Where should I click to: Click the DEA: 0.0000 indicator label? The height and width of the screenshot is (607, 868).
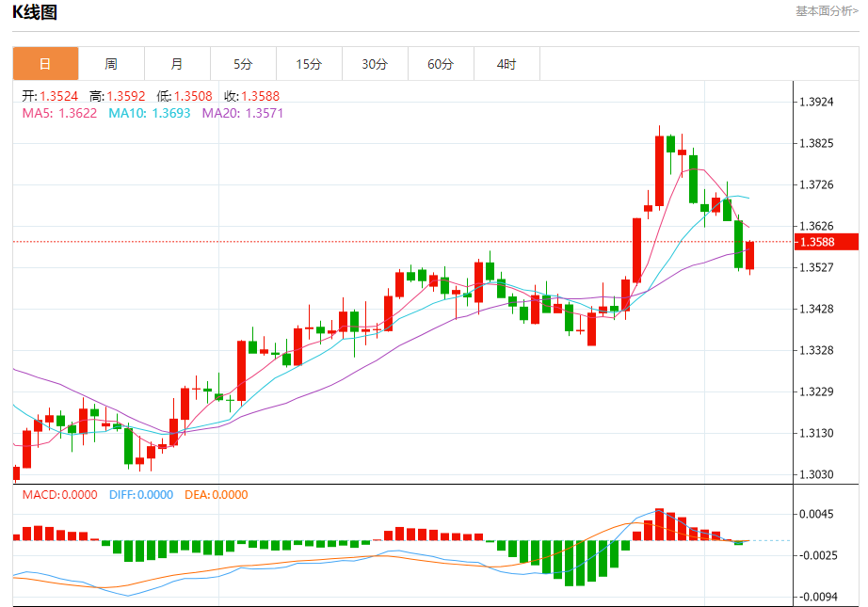(x=216, y=495)
